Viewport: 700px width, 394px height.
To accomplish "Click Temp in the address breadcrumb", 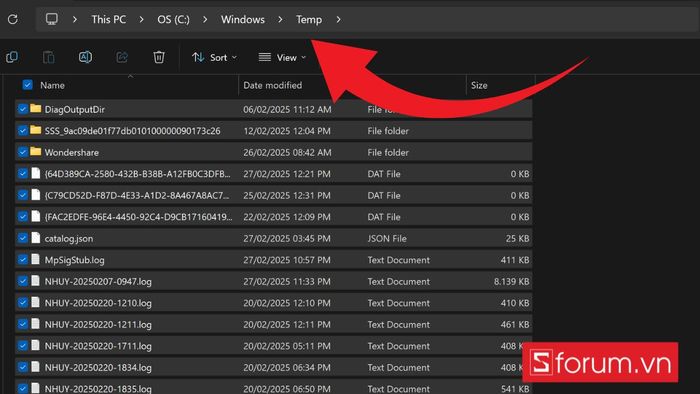I will [x=309, y=19].
